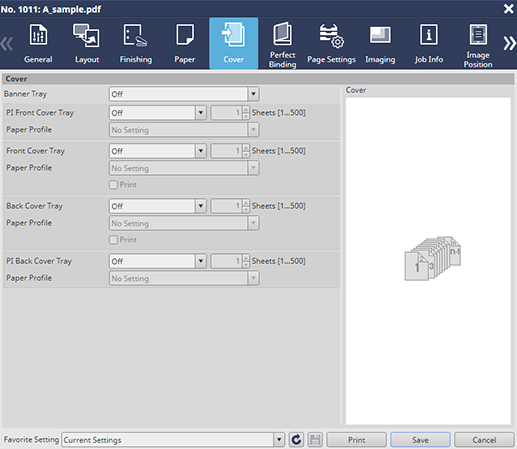Select the Cover tab
Screen dimensions: 517x449
233,44
